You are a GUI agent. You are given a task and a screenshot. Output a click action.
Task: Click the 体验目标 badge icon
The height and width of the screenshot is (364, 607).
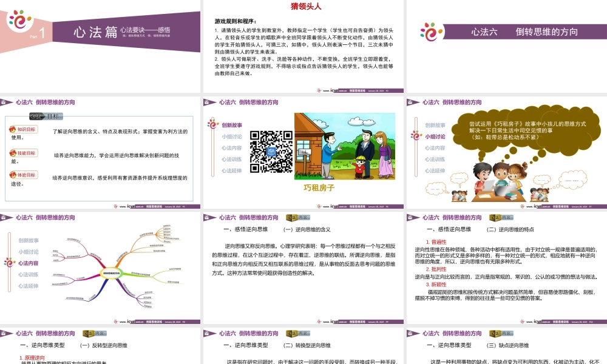click(x=13, y=174)
